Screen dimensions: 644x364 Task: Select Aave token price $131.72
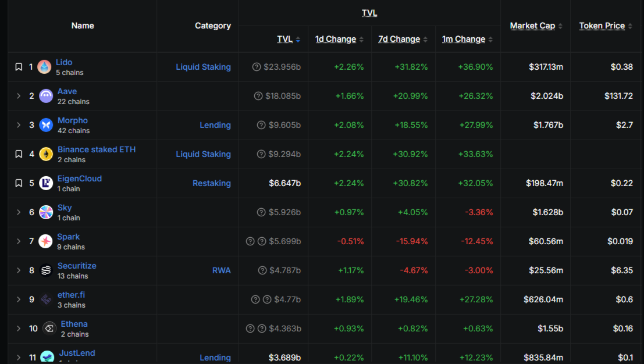click(618, 96)
